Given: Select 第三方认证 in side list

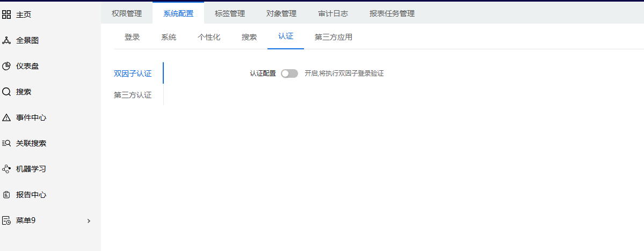Looking at the screenshot, I should click(133, 95).
